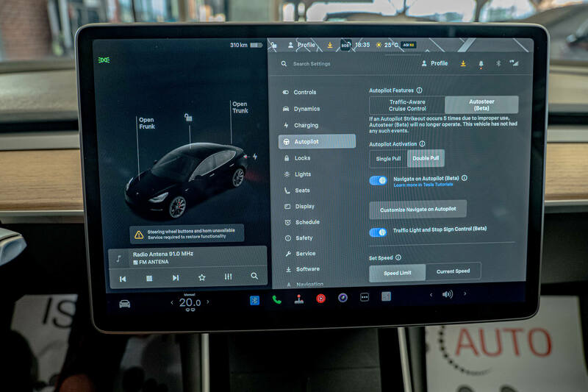Click the download icon in top status bar
588x392 pixels.
click(330, 45)
